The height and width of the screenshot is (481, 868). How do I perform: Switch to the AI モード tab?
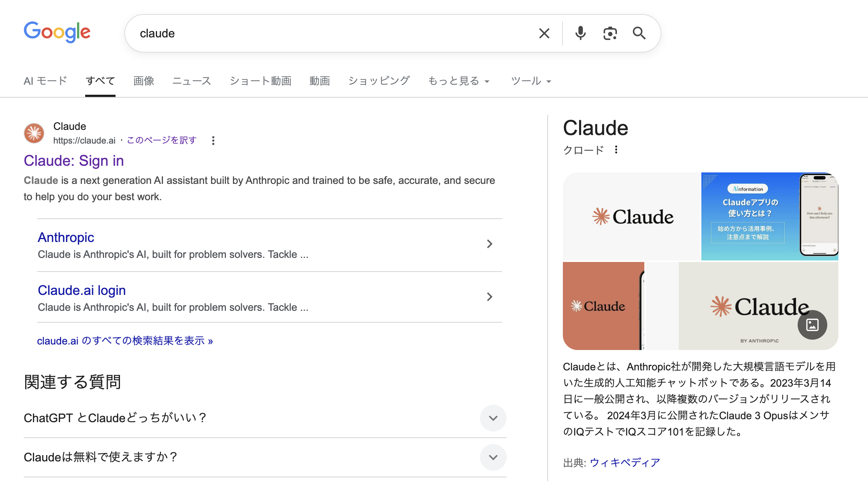pos(45,81)
